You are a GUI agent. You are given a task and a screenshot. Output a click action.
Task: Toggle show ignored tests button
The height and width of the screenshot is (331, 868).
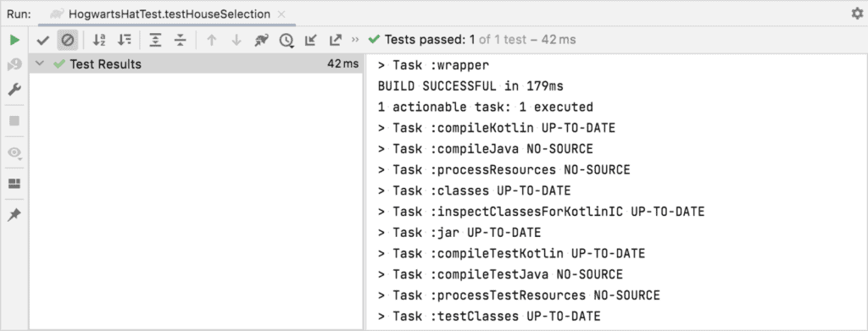(68, 40)
